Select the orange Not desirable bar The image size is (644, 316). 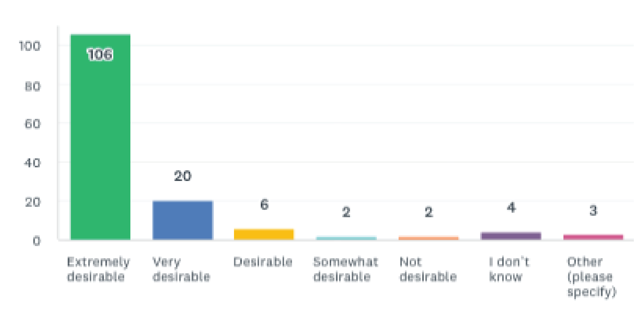[429, 238]
